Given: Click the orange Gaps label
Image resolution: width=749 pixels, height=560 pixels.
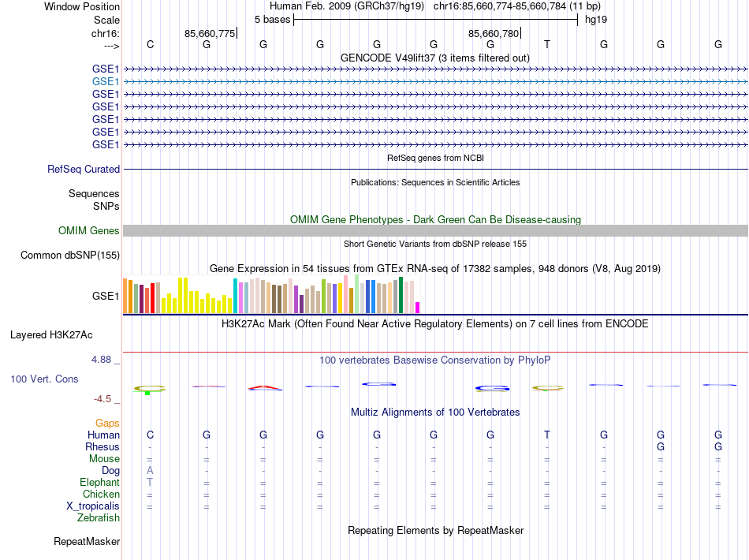Looking at the screenshot, I should tap(107, 424).
